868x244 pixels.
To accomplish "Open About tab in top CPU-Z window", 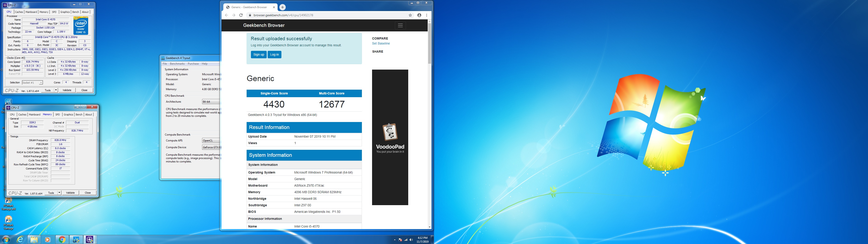I will [x=86, y=12].
